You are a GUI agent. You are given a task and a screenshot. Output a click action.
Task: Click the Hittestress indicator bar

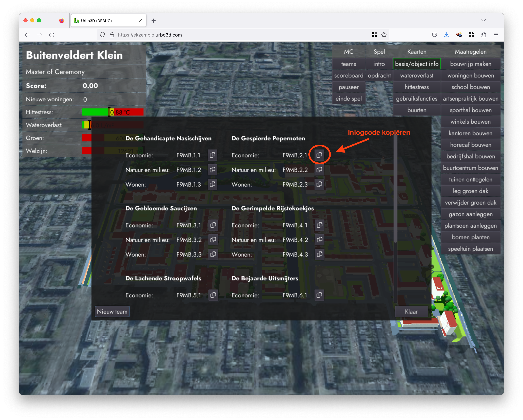click(x=113, y=112)
